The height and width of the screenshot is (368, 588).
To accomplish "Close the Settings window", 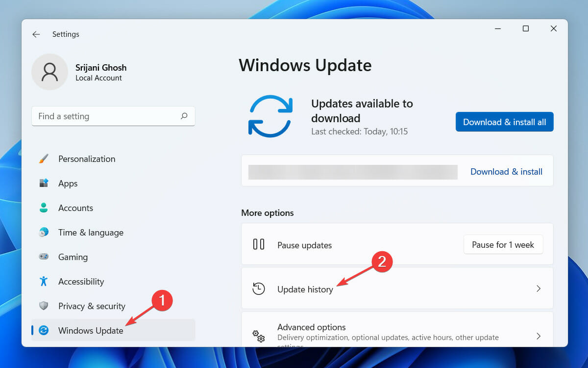I will point(553,28).
